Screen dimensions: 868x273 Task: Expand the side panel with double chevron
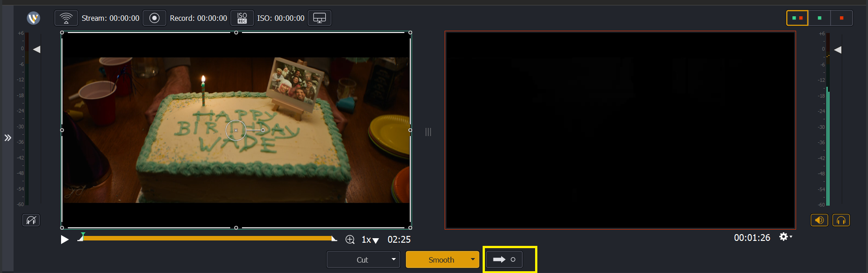(8, 138)
